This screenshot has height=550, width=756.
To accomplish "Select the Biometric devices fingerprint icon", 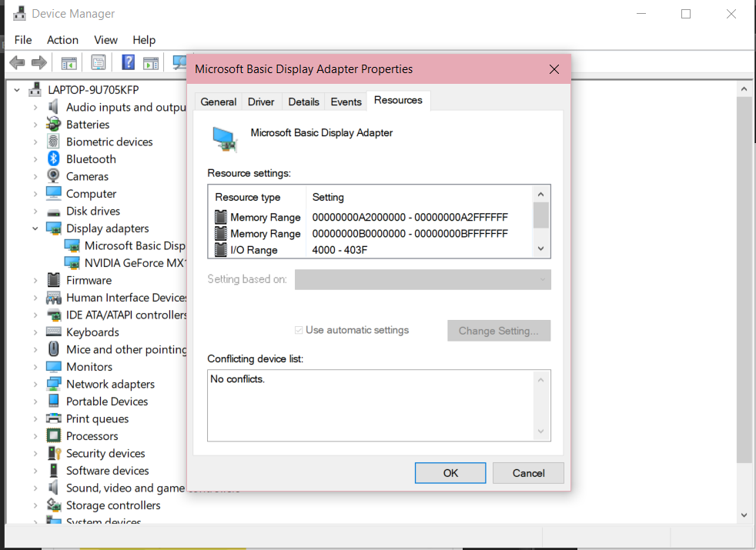I will pyautogui.click(x=54, y=142).
